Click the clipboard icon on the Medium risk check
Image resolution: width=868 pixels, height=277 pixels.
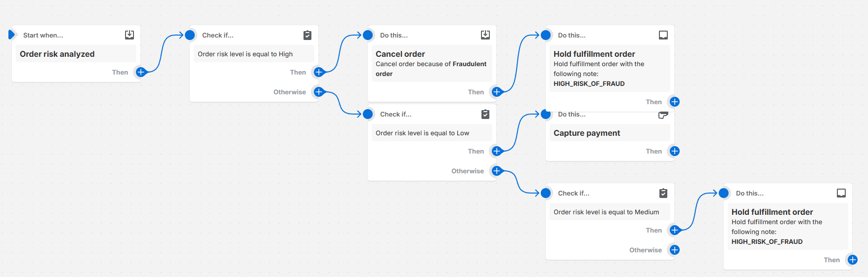[x=663, y=193]
